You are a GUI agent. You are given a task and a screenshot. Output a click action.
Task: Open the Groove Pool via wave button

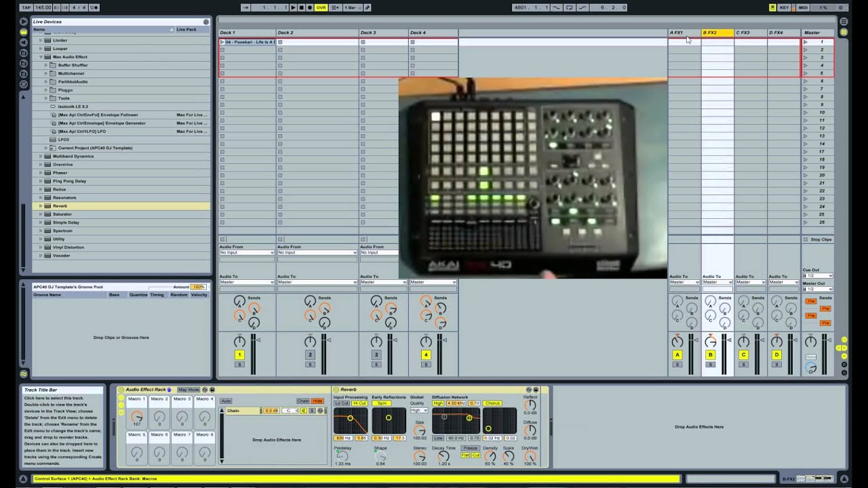click(x=24, y=373)
